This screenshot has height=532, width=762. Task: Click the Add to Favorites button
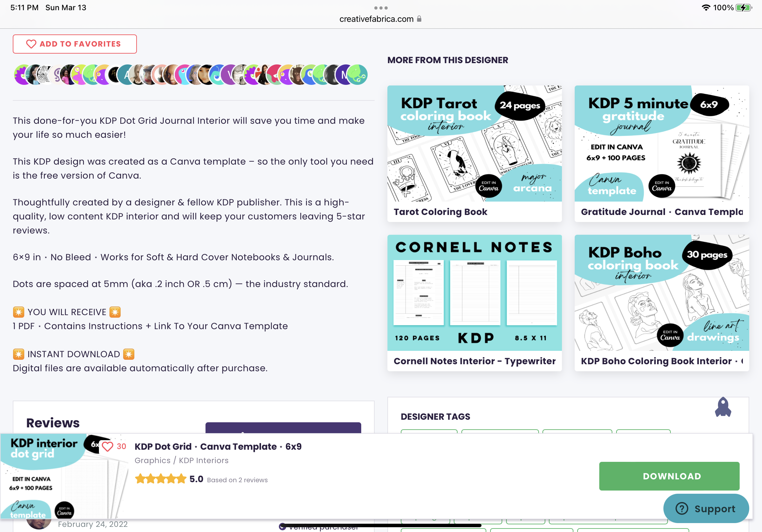pyautogui.click(x=75, y=44)
